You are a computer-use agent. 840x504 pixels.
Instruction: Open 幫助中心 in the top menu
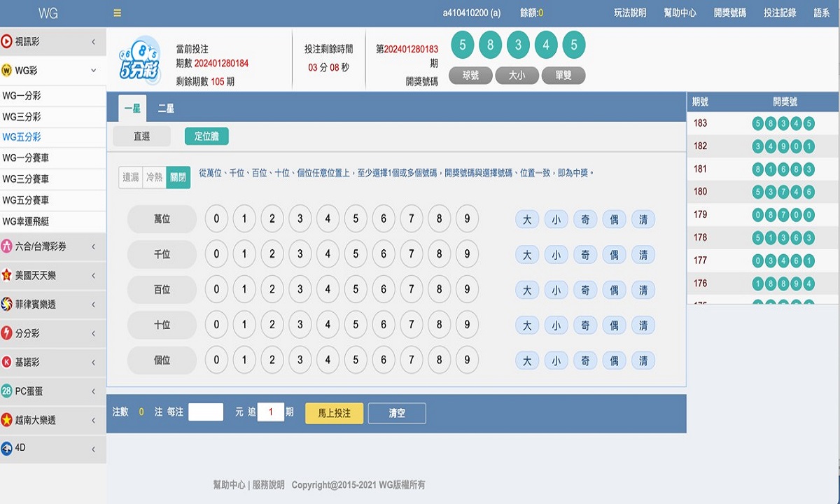click(x=680, y=13)
